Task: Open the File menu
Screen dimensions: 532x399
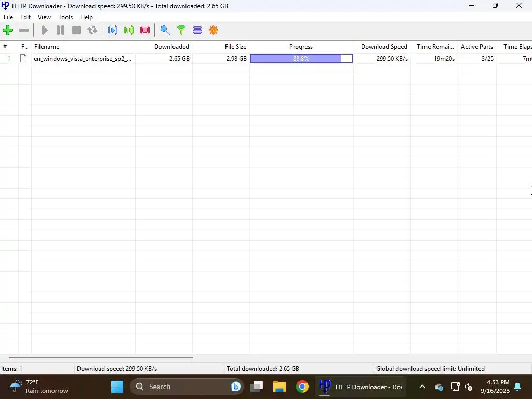Action: pyautogui.click(x=8, y=17)
